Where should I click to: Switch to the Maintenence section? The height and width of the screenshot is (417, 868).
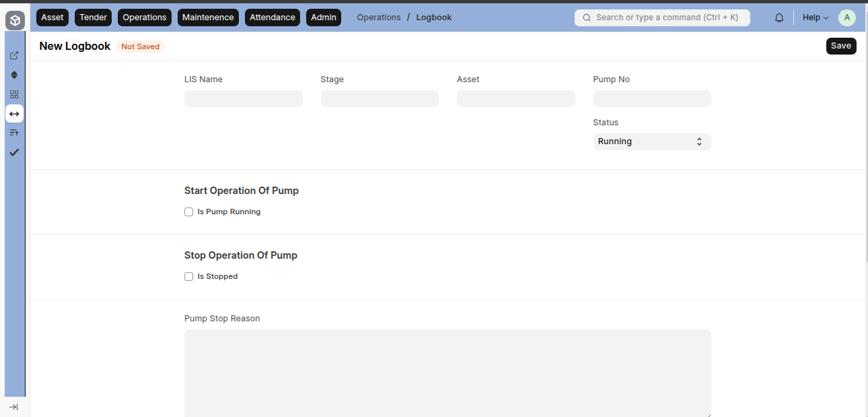pyautogui.click(x=208, y=17)
